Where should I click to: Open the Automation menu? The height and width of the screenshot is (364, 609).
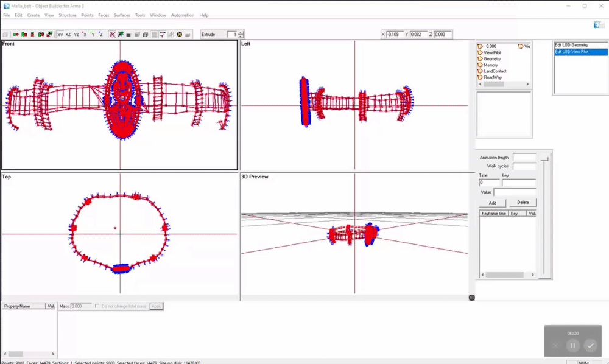tap(183, 15)
